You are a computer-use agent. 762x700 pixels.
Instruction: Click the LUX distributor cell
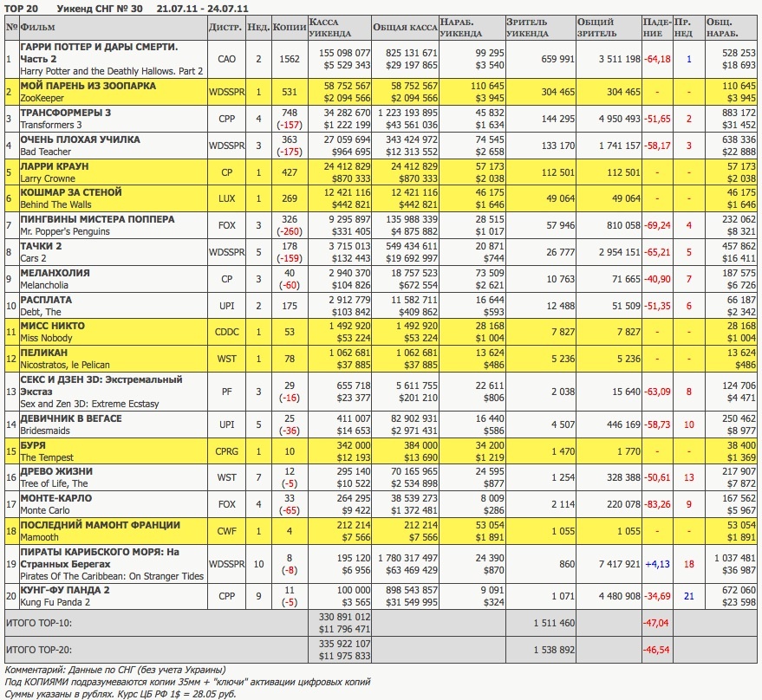226,198
